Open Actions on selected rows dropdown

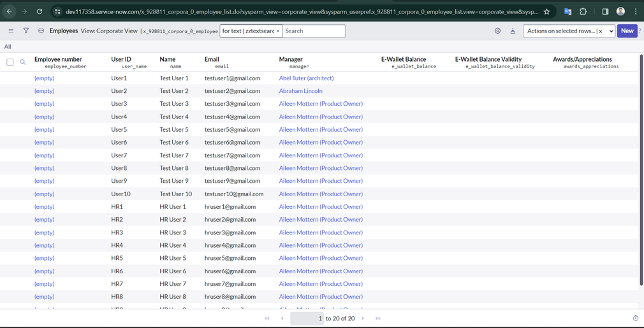pyautogui.click(x=569, y=31)
